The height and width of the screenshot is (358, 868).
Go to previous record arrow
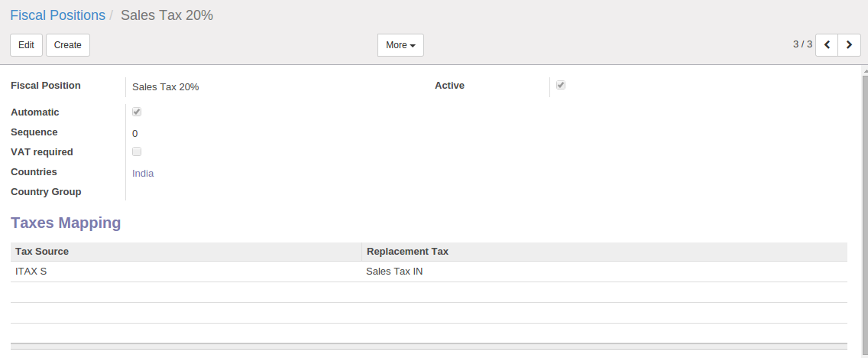pyautogui.click(x=827, y=45)
